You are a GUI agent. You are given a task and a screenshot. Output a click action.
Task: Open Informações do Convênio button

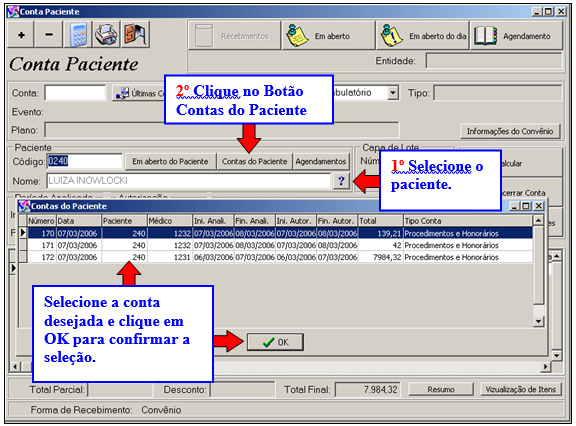pyautogui.click(x=510, y=131)
